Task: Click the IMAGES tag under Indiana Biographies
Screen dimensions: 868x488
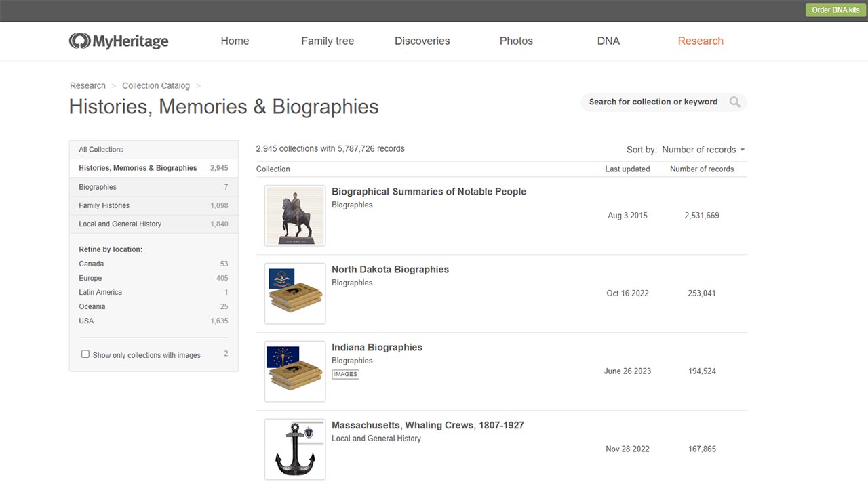Action: point(345,373)
